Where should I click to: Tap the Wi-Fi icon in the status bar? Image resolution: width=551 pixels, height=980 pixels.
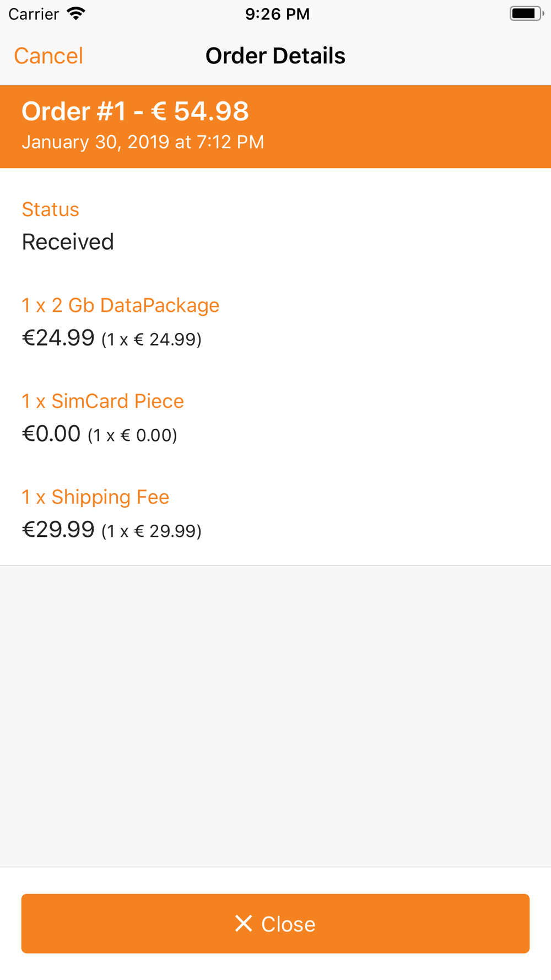pyautogui.click(x=76, y=14)
